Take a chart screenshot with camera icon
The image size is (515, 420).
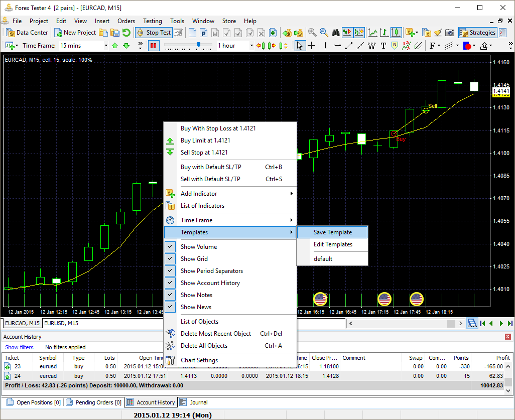click(450, 33)
